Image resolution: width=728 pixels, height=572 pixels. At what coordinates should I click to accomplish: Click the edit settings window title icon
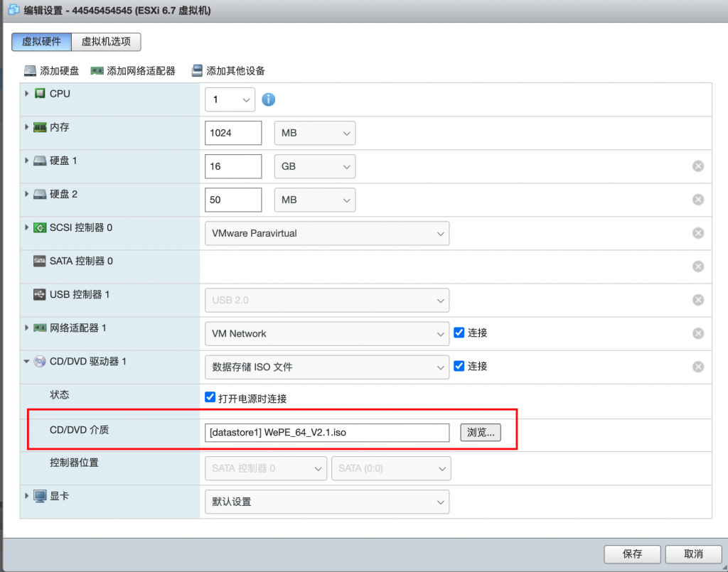click(x=14, y=9)
